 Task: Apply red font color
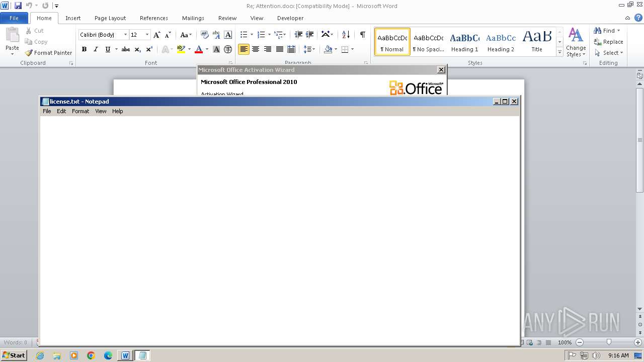tap(199, 49)
